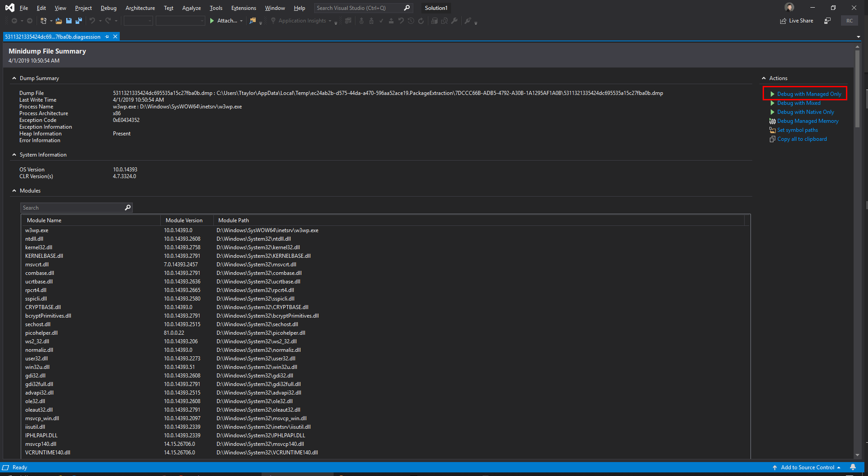Click the Navigate Forward icon
The width and height of the screenshot is (868, 476).
(x=30, y=21)
